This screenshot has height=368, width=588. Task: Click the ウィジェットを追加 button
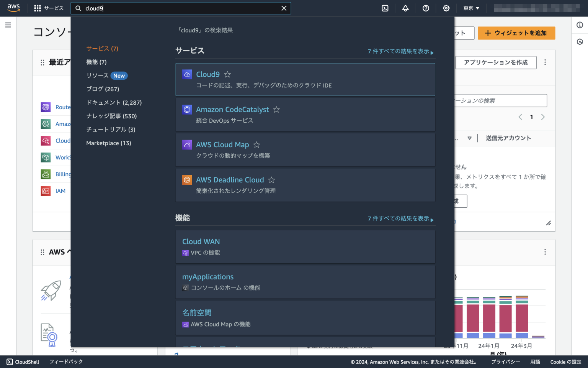tap(516, 33)
